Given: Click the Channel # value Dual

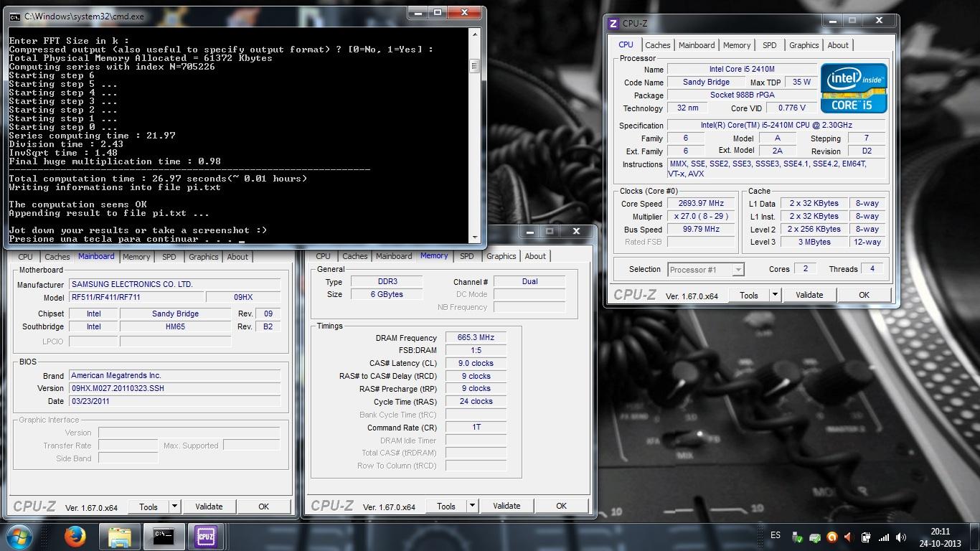Looking at the screenshot, I should point(530,281).
